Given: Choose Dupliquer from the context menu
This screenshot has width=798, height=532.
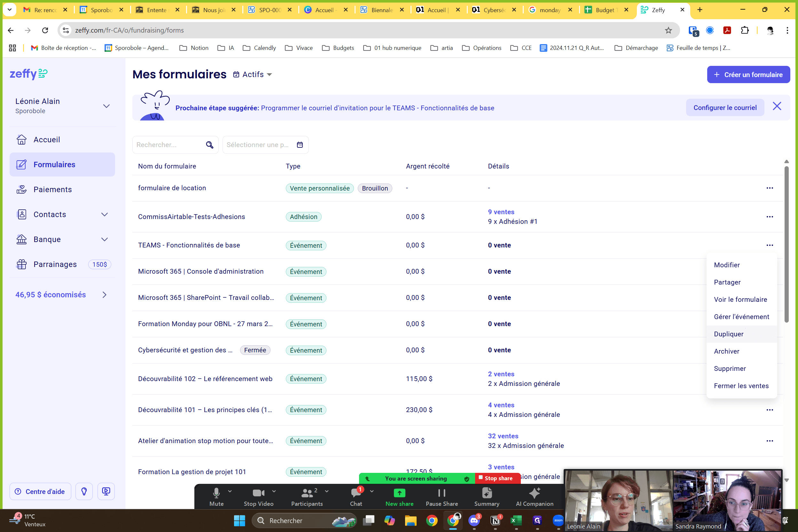Looking at the screenshot, I should click(742, 334).
